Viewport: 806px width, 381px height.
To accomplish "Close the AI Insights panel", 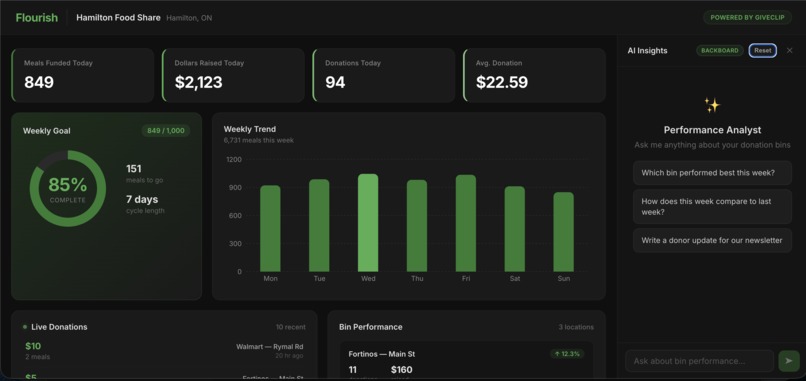I will point(790,50).
